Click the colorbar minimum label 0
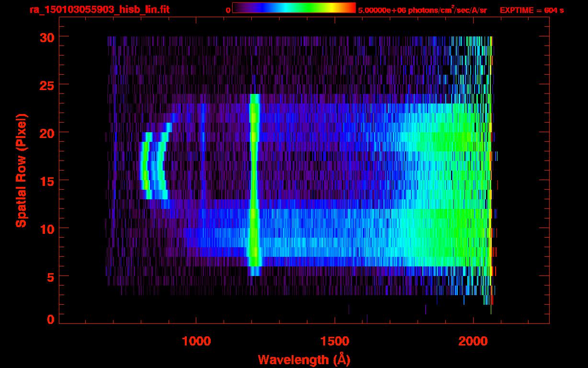This screenshot has height=368, width=588. 228,10
